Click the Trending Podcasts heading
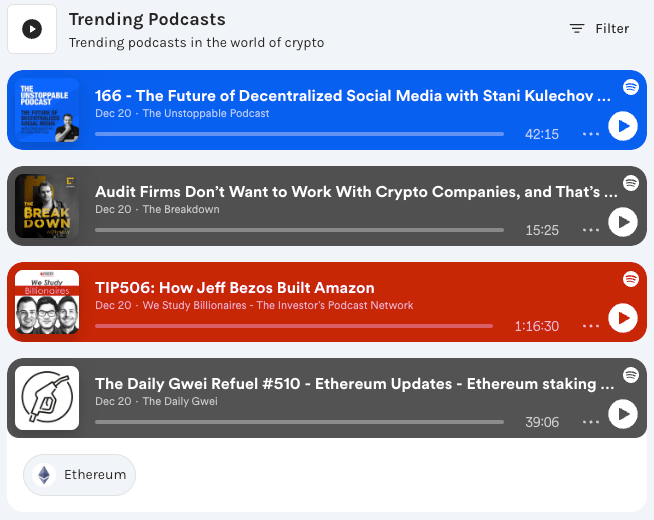This screenshot has width=654, height=520. [x=147, y=19]
